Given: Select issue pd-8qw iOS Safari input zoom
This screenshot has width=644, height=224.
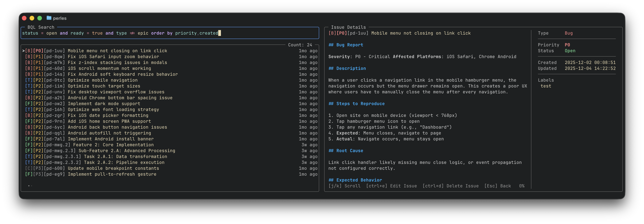Looking at the screenshot, I should tap(113, 57).
